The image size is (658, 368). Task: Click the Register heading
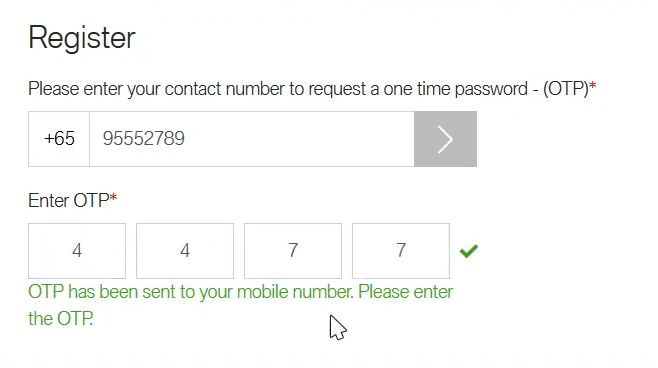coord(82,39)
